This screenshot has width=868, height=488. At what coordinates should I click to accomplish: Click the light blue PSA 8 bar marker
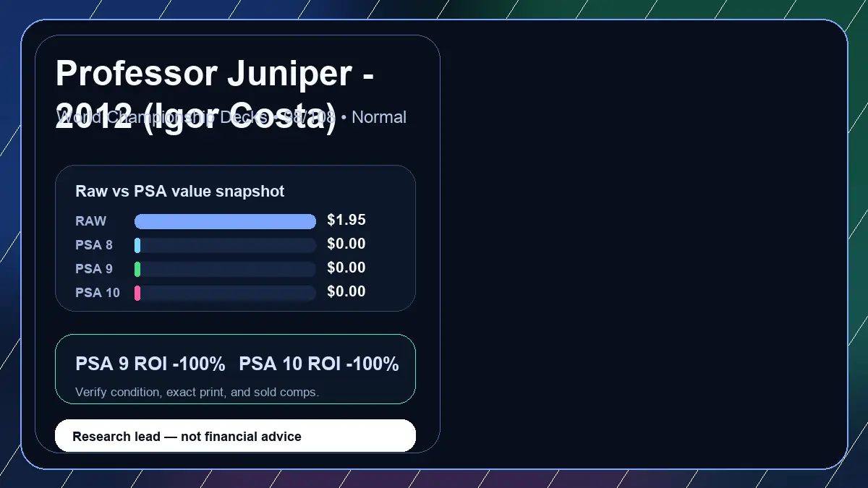tap(137, 246)
